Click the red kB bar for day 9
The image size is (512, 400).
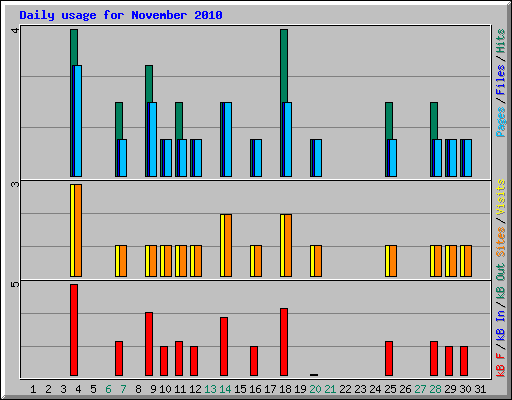[149, 344]
